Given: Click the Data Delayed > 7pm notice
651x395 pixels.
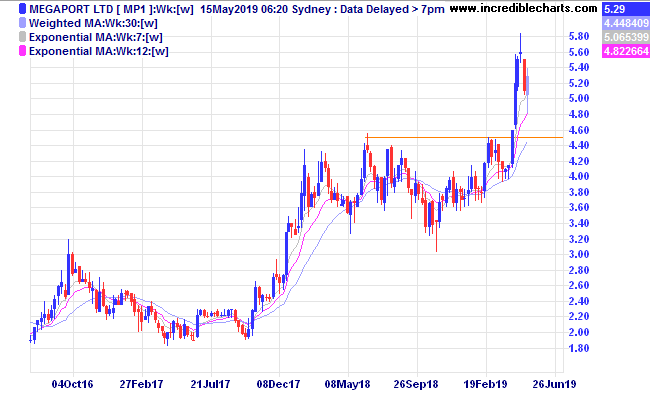Looking at the screenshot, I should [392, 9].
